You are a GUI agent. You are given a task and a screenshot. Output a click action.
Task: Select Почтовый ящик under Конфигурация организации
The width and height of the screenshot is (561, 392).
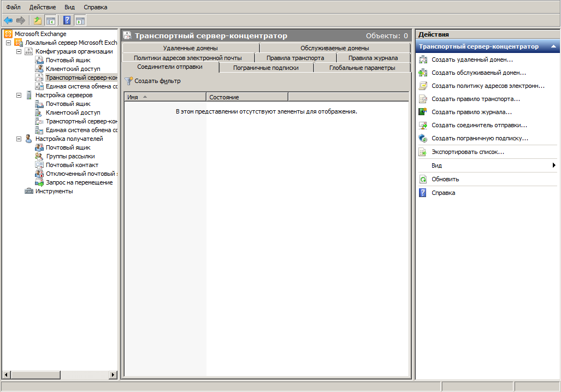click(68, 60)
